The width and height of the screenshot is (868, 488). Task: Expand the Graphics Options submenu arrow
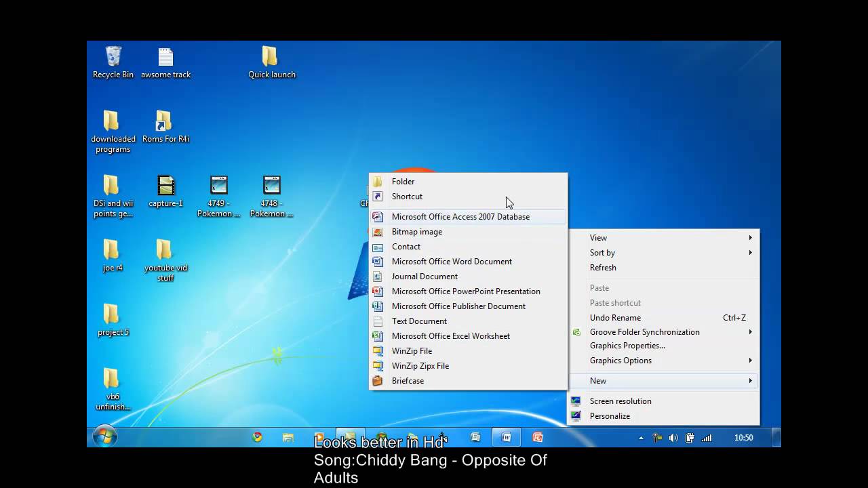tap(750, 361)
